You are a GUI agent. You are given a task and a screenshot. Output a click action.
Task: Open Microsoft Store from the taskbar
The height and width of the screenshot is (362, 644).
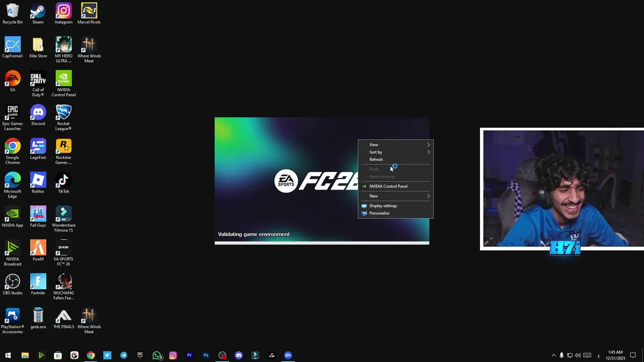pos(58,355)
